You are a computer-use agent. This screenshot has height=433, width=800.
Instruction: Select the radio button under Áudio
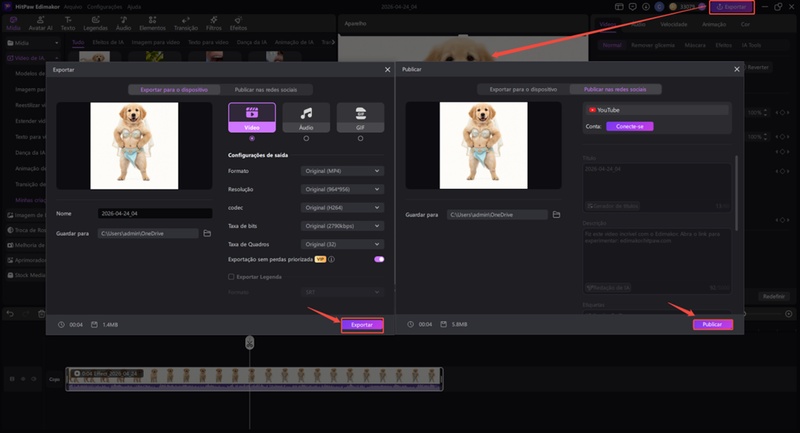tap(306, 139)
